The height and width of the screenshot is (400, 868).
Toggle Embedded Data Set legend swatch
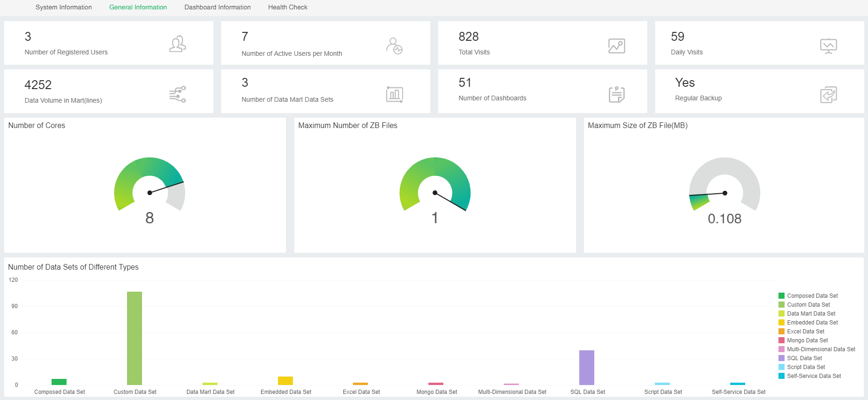click(x=781, y=323)
